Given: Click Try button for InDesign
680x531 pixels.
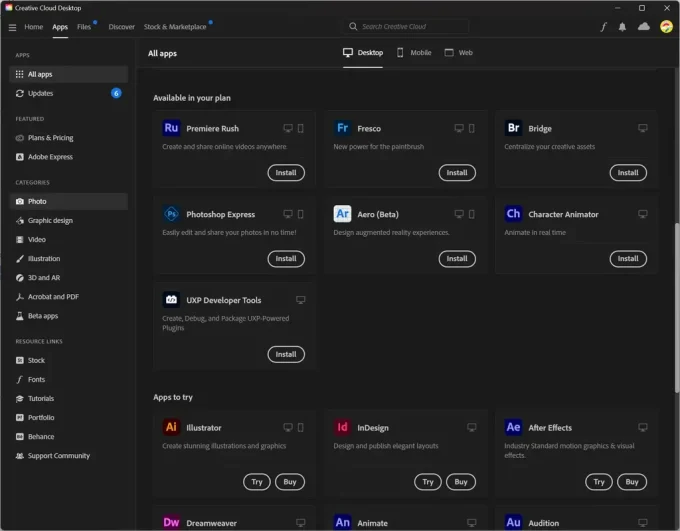Looking at the screenshot, I should 428,482.
